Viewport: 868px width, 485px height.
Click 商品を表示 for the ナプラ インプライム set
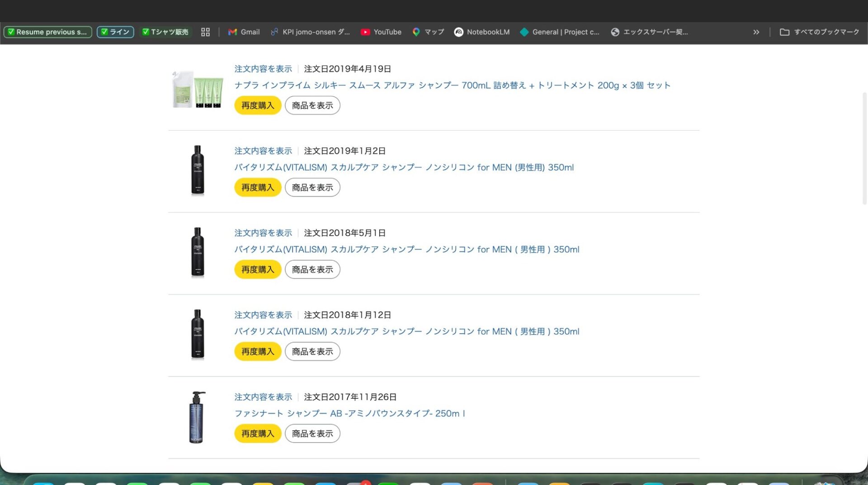(312, 105)
